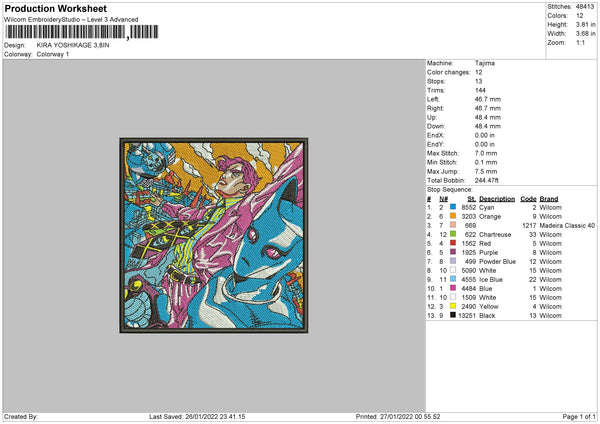
Task: Click the Min Stitch value 0.1 mm
Action: coord(486,162)
